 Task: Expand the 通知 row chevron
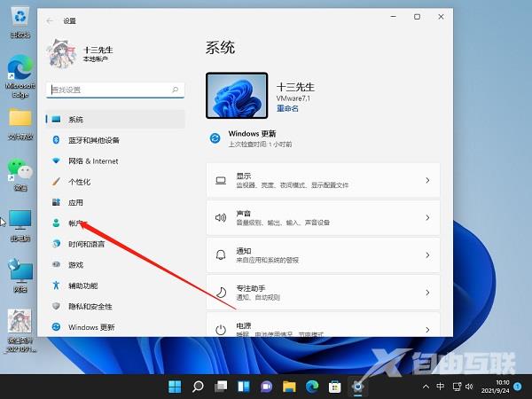(x=427, y=255)
